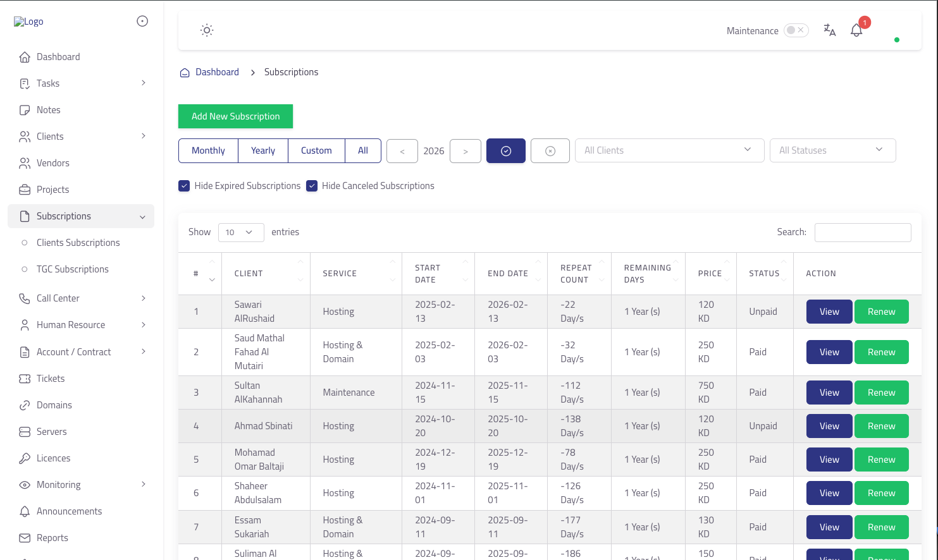Select the Monthly filter tab
The width and height of the screenshot is (938, 560).
click(208, 150)
